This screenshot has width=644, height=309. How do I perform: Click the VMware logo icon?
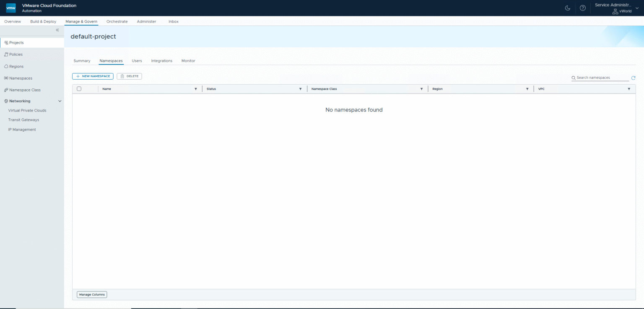(11, 8)
